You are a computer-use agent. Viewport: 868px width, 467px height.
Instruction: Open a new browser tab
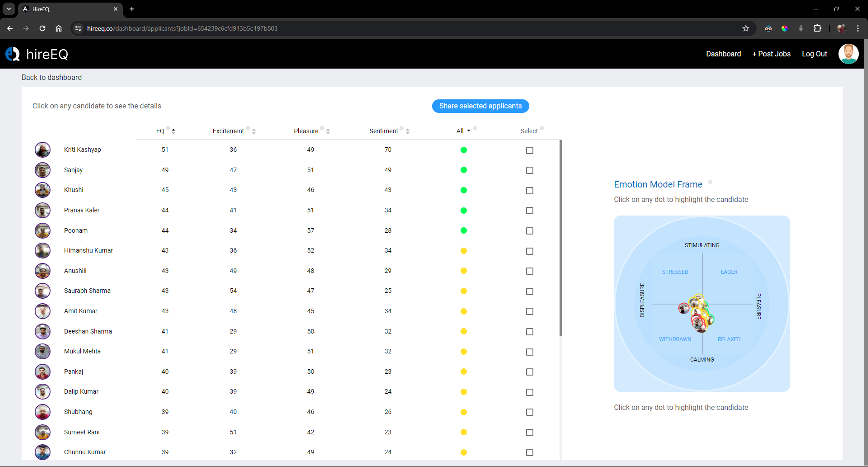coord(132,9)
